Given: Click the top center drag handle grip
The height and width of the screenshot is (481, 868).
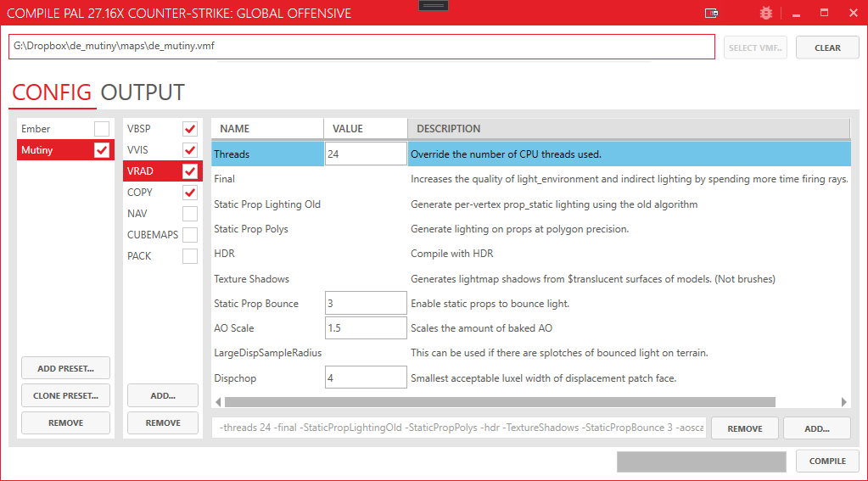Looking at the screenshot, I should point(434,6).
